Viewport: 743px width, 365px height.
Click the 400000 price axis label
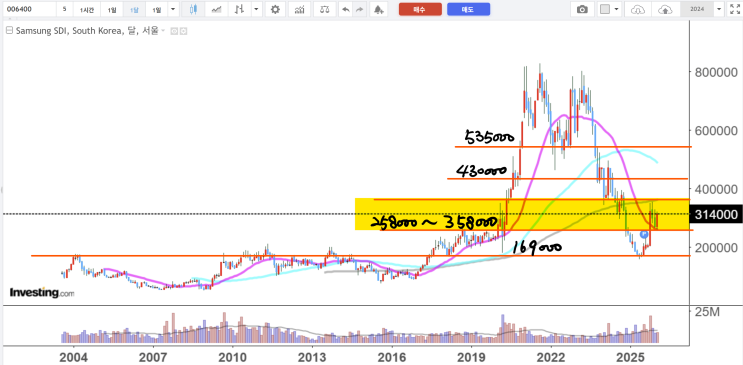[x=716, y=189]
